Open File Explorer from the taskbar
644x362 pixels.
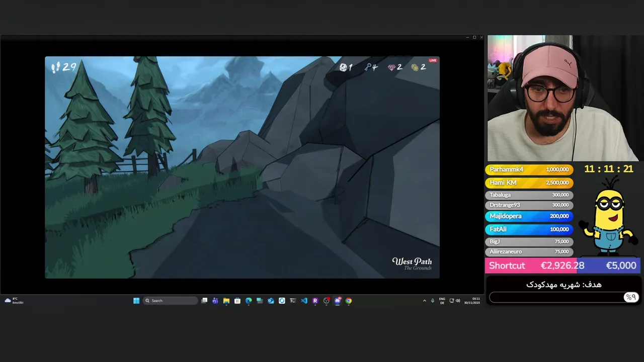click(x=226, y=301)
